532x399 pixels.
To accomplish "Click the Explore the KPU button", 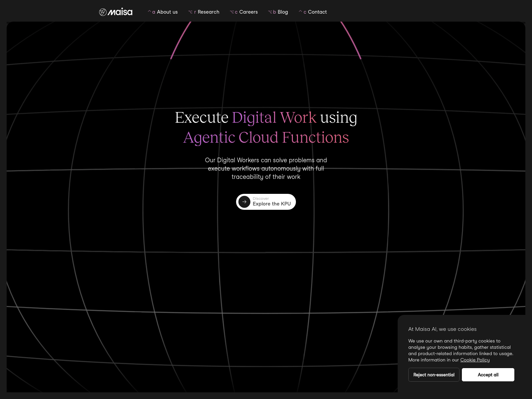I will (266, 202).
